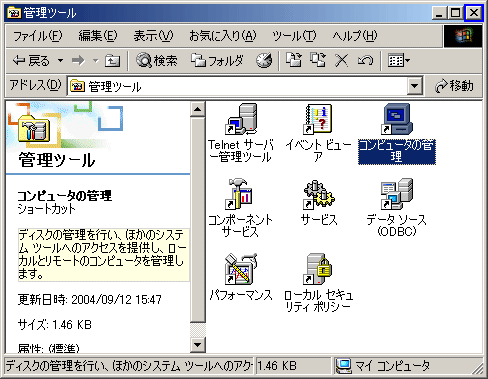Screen dimensions: 488x379
Task: Select the データ ソース (ODBC) icon
Action: (397, 194)
